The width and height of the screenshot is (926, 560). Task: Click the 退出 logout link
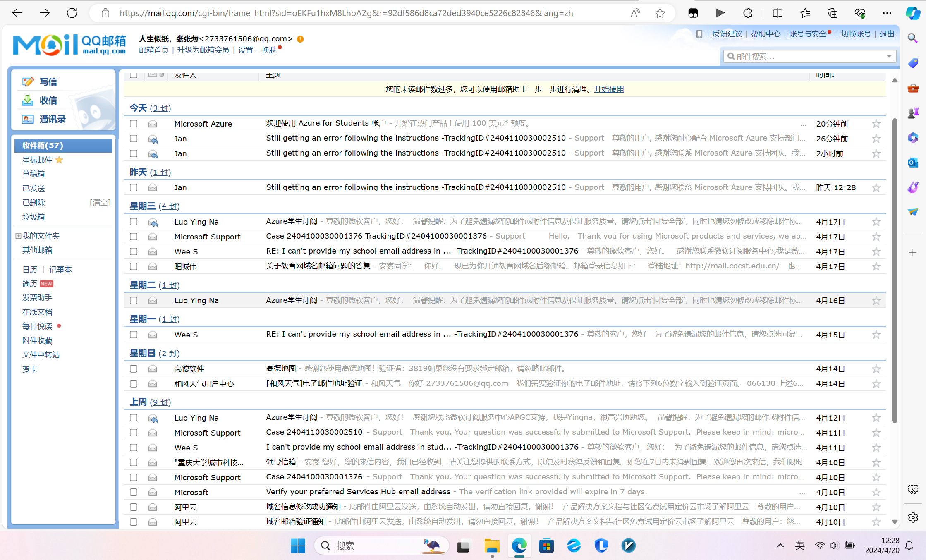click(887, 34)
